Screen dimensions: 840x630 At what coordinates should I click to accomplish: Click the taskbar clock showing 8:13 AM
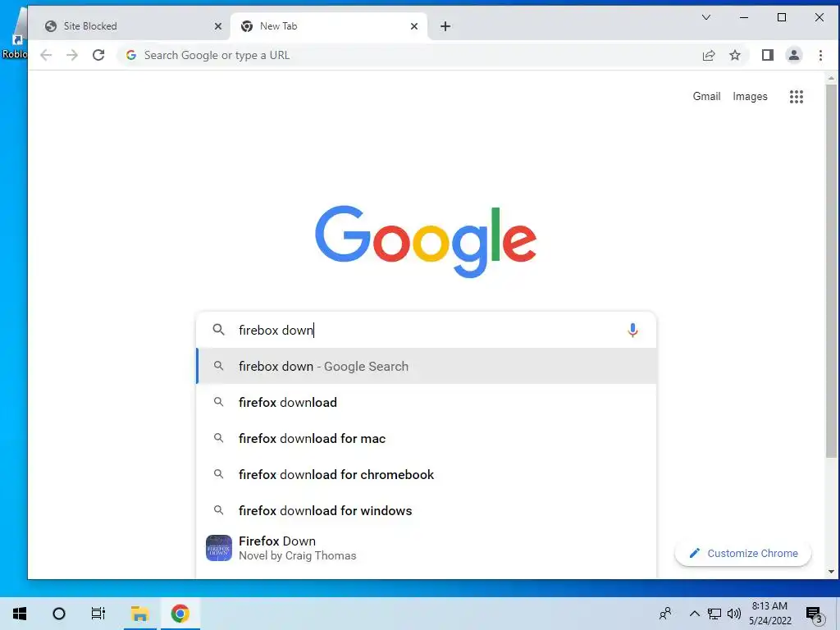point(769,614)
